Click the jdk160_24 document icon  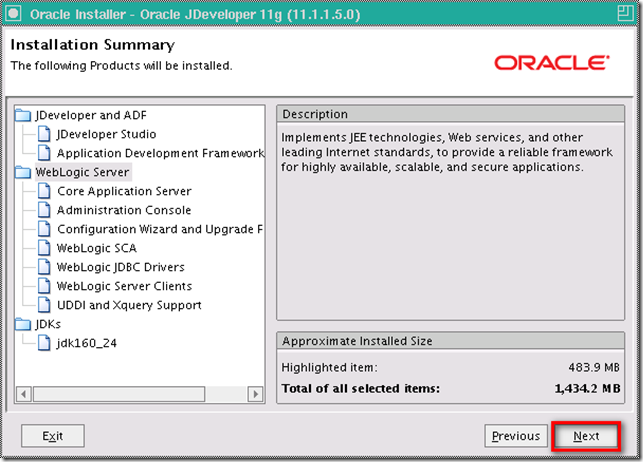click(x=44, y=343)
